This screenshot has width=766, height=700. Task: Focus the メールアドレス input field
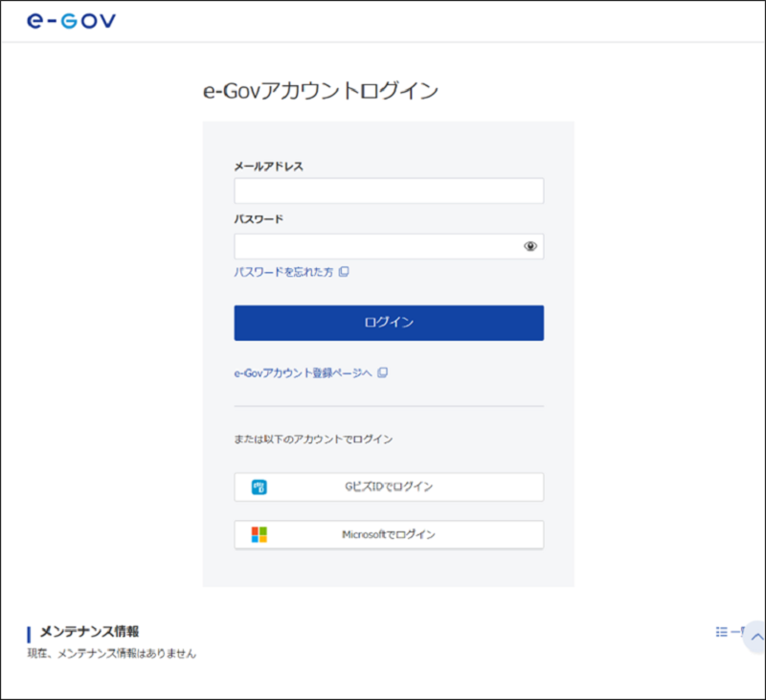(389, 191)
